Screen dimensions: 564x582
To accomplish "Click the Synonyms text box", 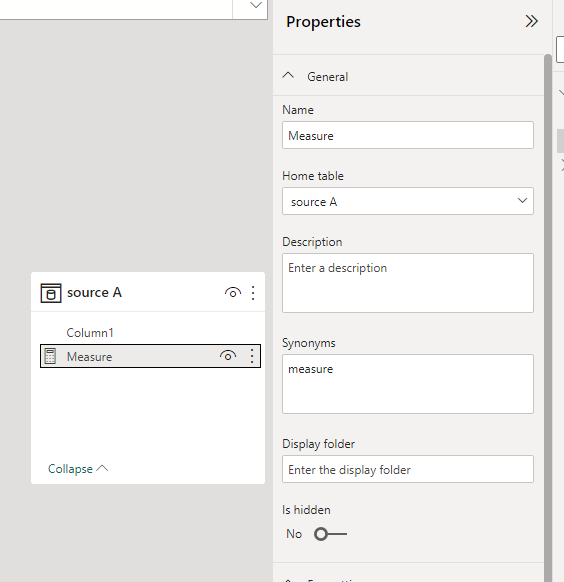I will click(408, 384).
